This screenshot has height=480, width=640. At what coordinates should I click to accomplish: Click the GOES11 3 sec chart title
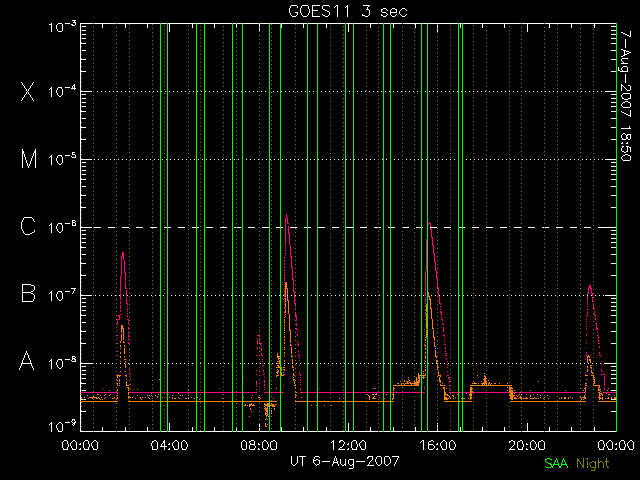[x=348, y=11]
